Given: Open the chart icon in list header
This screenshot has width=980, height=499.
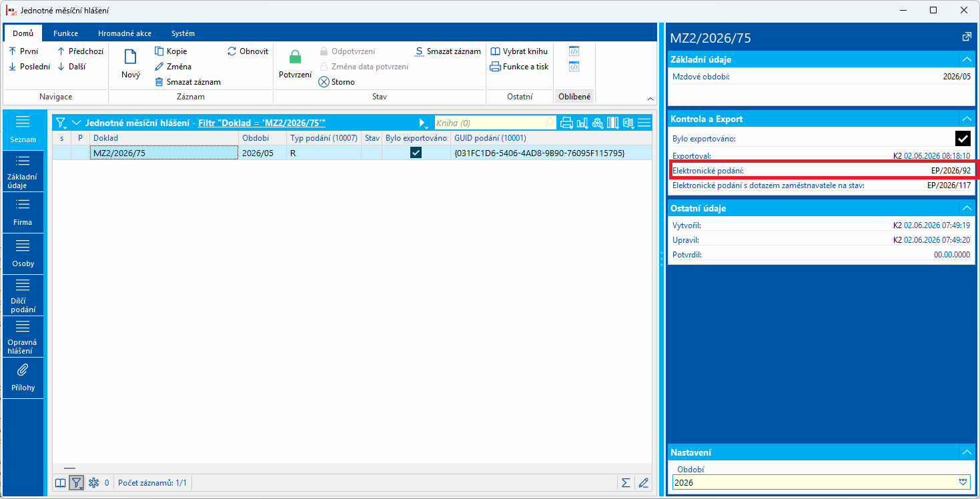Looking at the screenshot, I should (582, 123).
